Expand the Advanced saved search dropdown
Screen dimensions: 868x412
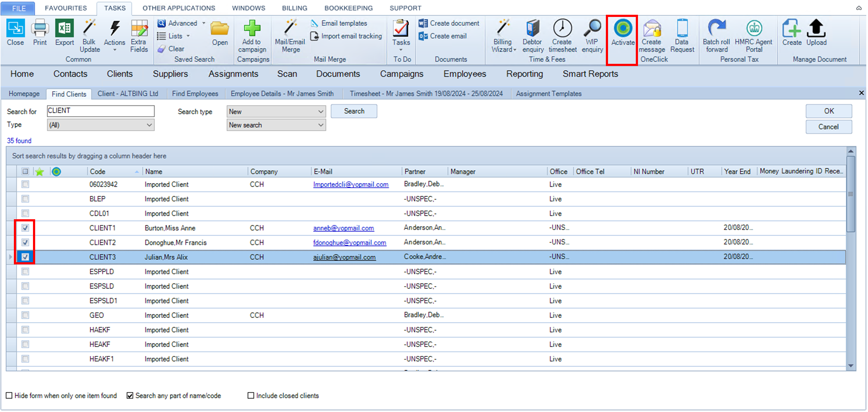[x=204, y=23]
